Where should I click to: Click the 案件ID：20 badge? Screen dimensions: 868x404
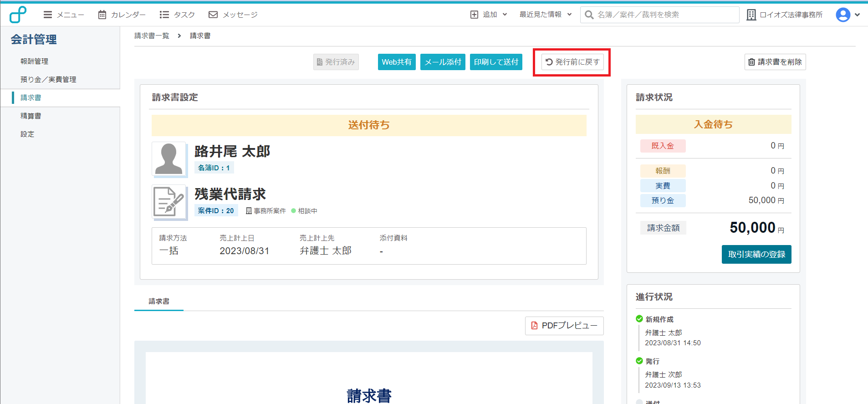click(x=216, y=210)
